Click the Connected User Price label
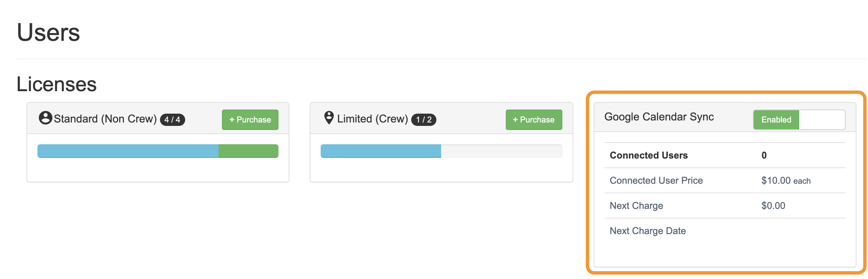The width and height of the screenshot is (868, 279). tap(656, 180)
